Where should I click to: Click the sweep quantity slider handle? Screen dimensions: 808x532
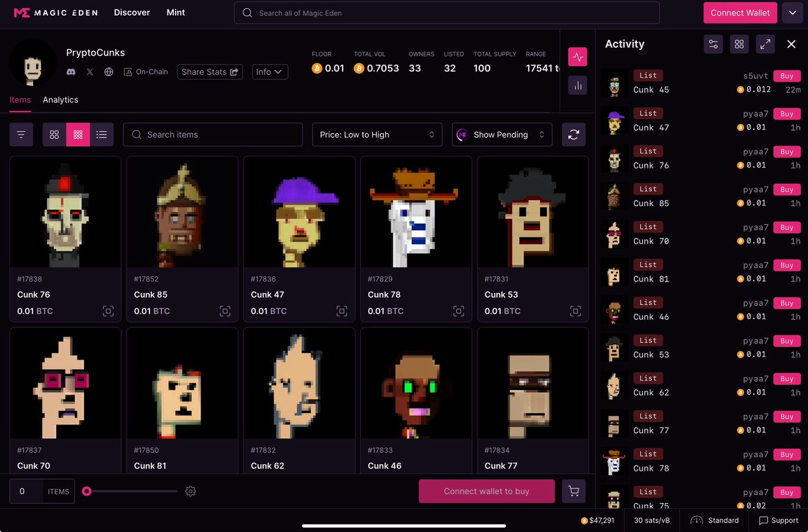(87, 492)
